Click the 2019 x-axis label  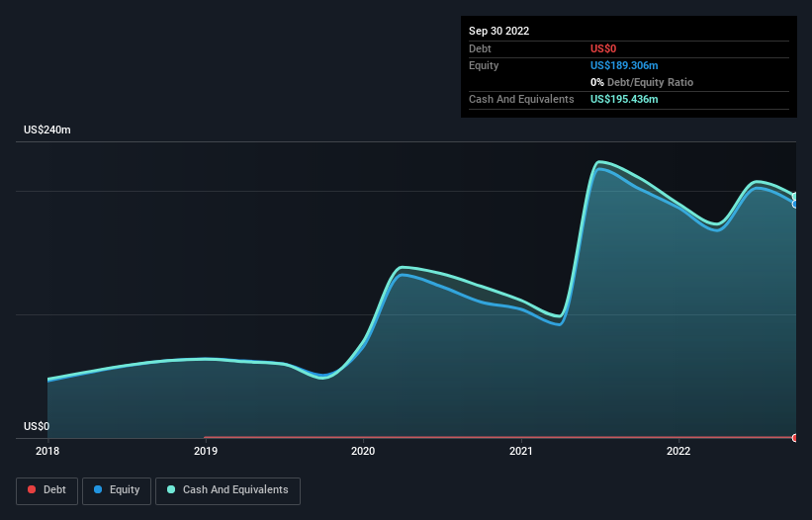[206, 451]
